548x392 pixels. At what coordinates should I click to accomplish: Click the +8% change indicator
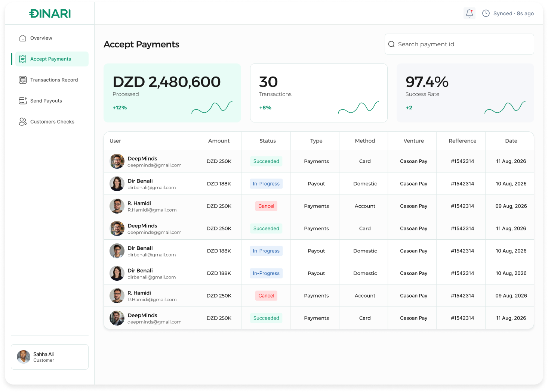click(265, 108)
